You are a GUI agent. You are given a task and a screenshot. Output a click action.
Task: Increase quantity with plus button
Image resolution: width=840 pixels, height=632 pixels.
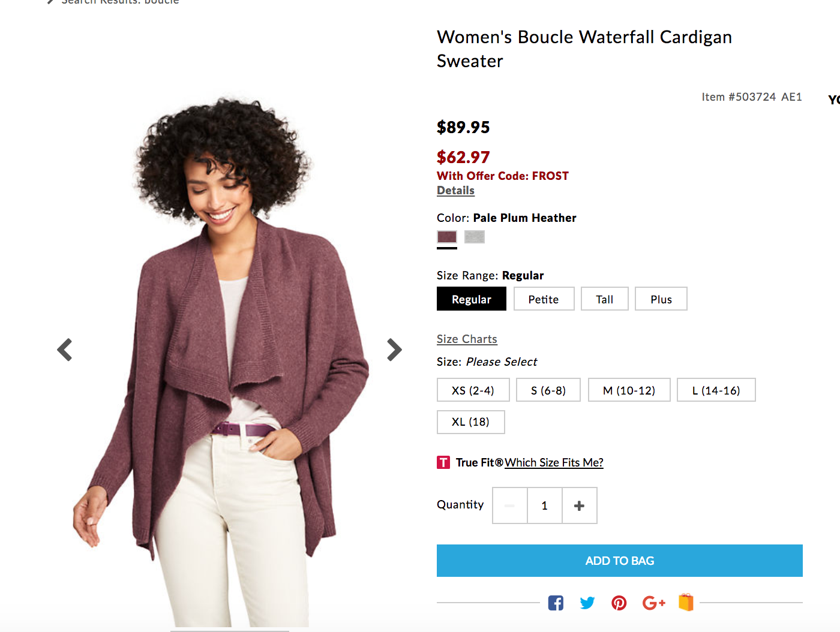[579, 505]
